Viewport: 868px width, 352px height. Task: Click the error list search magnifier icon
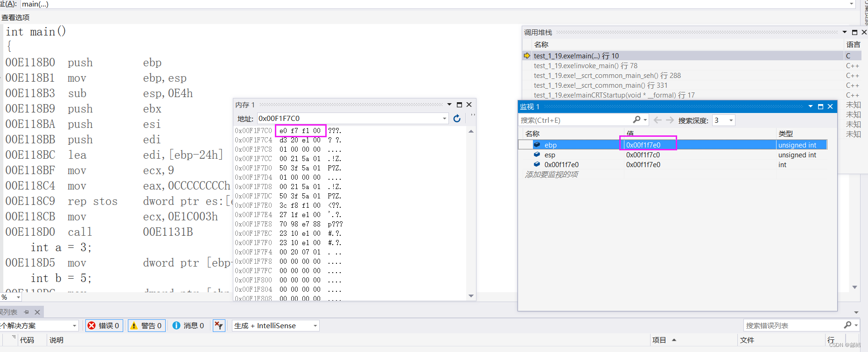click(847, 325)
